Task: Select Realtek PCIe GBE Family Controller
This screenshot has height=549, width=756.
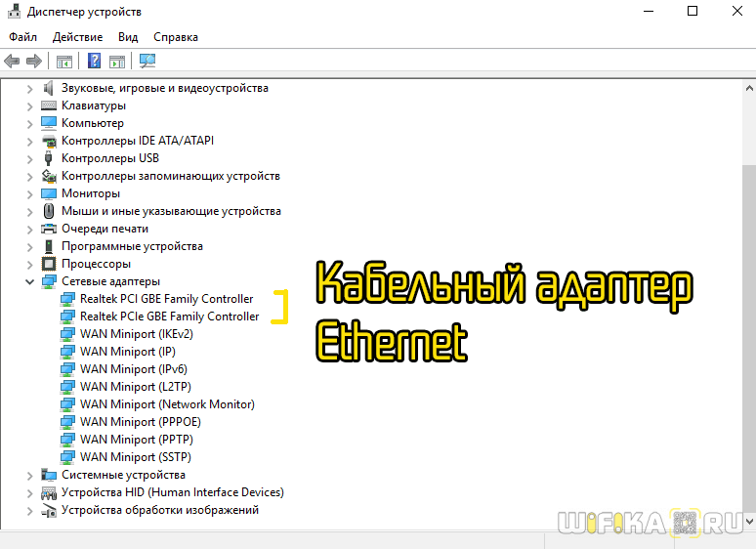Action: (169, 317)
